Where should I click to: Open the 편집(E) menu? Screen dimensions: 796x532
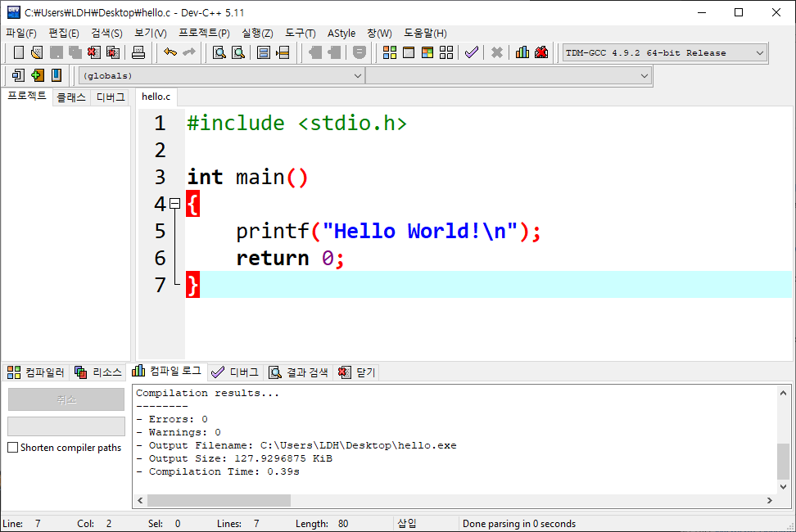tap(63, 33)
